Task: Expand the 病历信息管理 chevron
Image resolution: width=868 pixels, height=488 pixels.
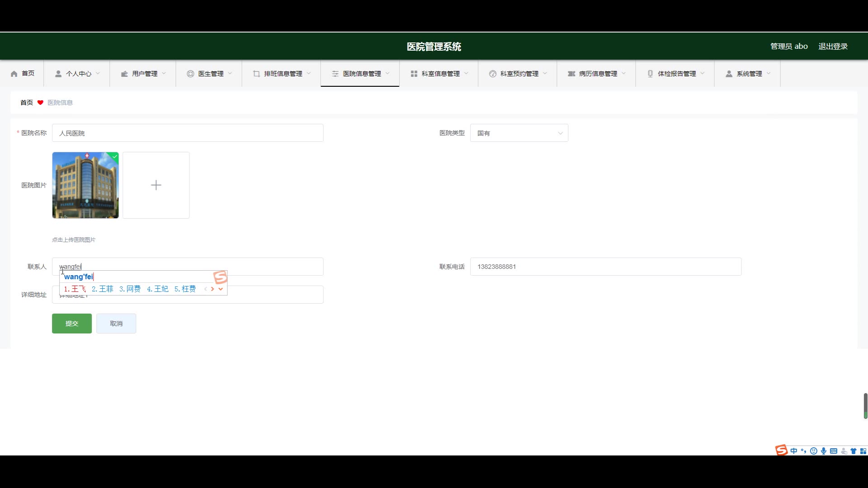Action: [624, 74]
